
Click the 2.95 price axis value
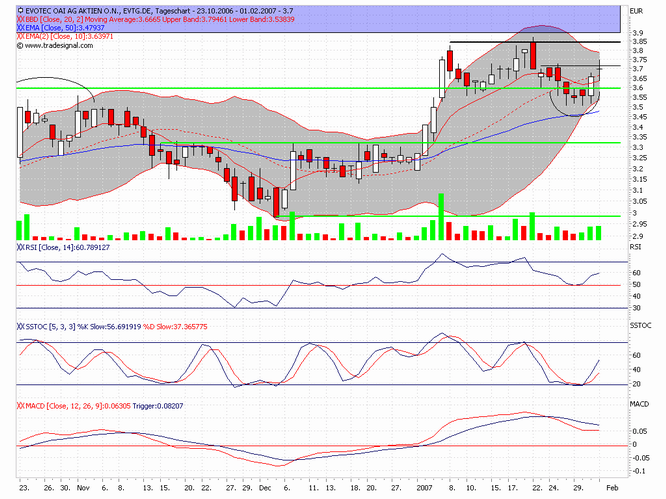tap(639, 224)
